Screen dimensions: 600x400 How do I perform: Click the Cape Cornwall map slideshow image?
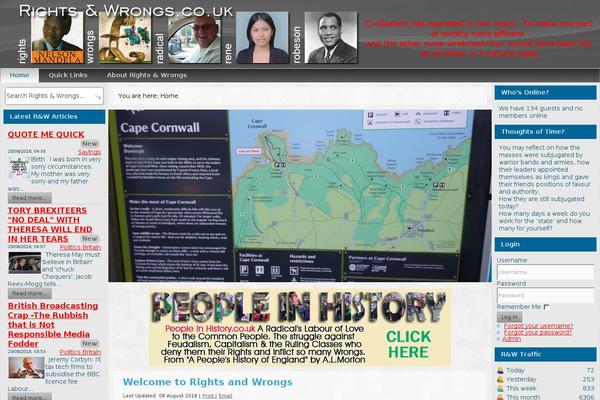coord(300,196)
